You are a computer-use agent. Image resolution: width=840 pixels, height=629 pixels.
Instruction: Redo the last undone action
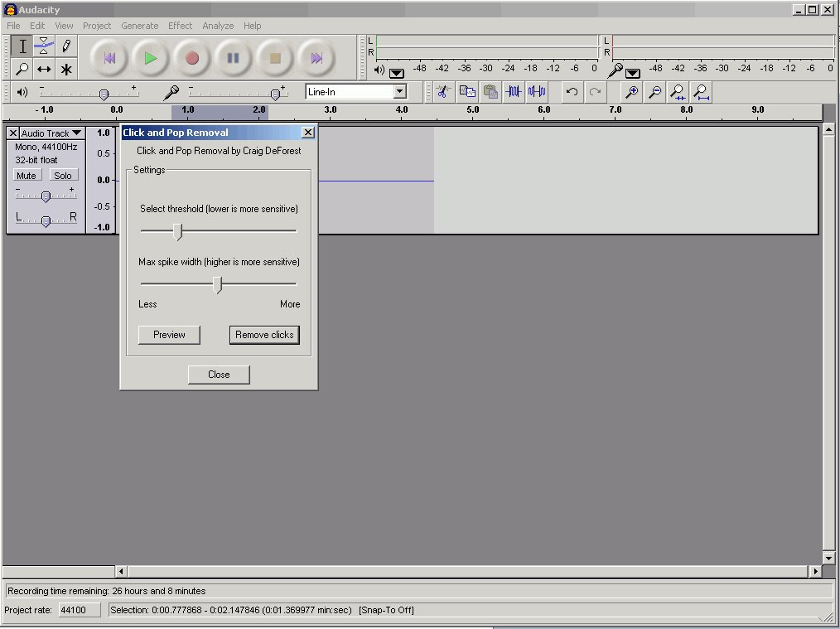point(595,92)
